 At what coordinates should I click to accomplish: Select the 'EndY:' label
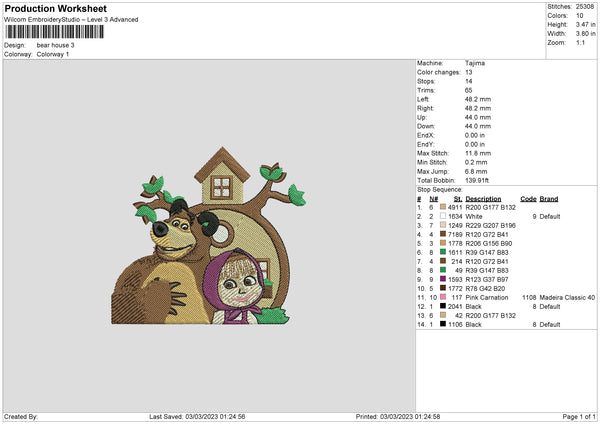pos(426,144)
